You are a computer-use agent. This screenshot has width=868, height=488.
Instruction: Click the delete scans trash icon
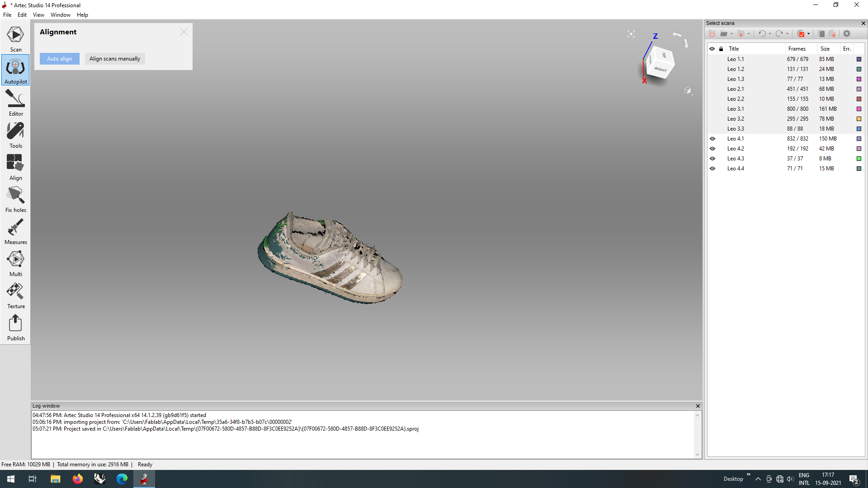tap(833, 34)
